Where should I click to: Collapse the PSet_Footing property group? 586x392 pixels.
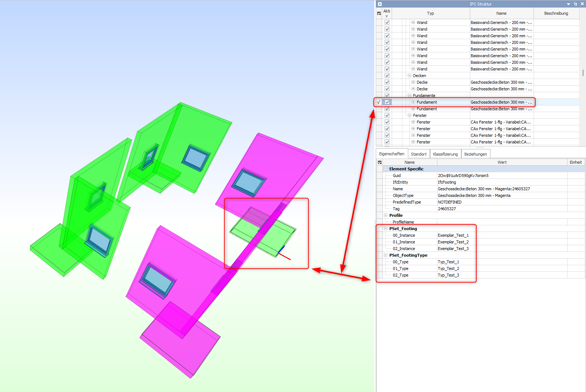tap(386, 229)
